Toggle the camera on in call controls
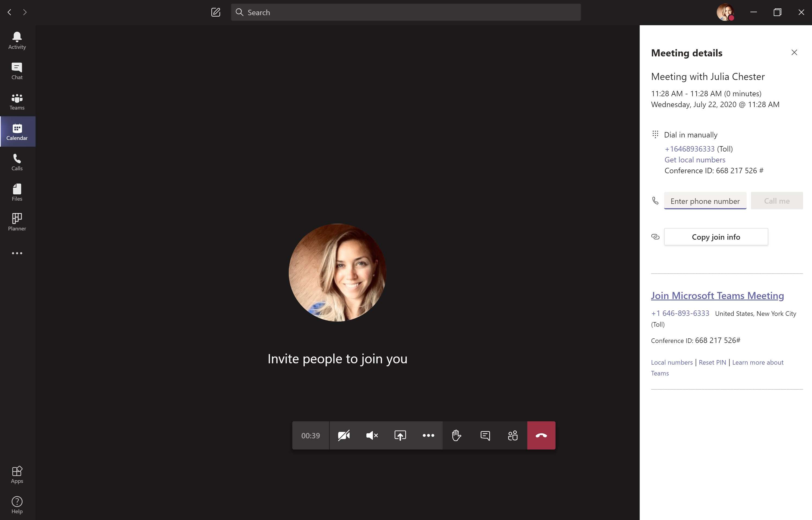The height and width of the screenshot is (520, 812). (x=344, y=435)
